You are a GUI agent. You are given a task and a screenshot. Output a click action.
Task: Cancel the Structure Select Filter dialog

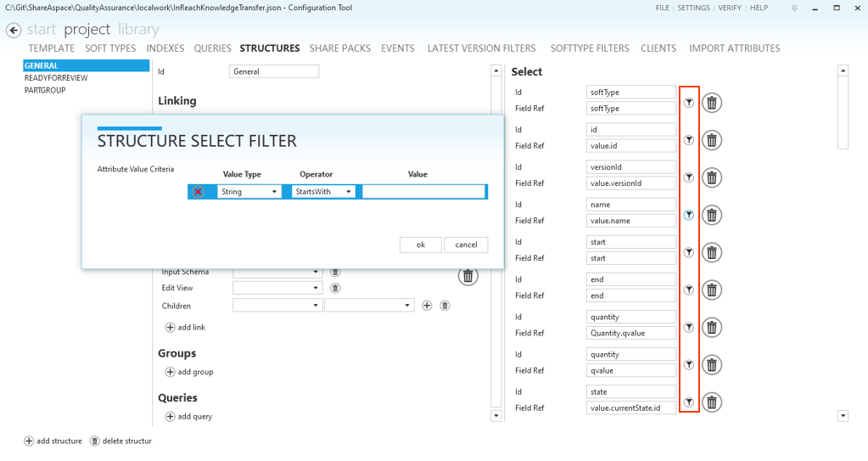point(466,245)
